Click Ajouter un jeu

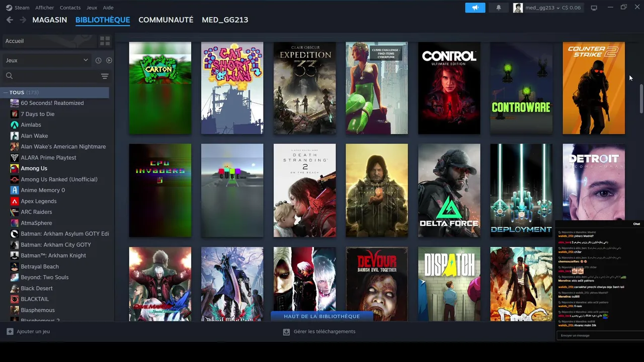tap(28, 331)
